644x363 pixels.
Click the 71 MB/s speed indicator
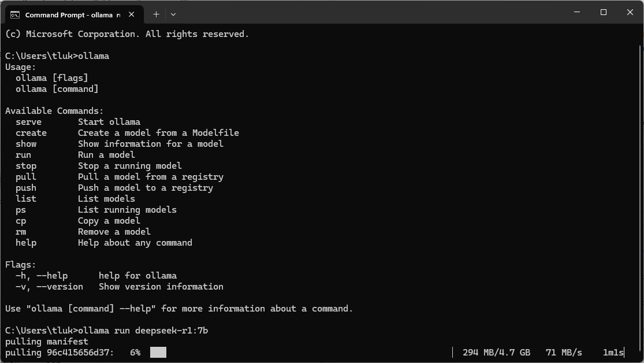click(x=564, y=353)
